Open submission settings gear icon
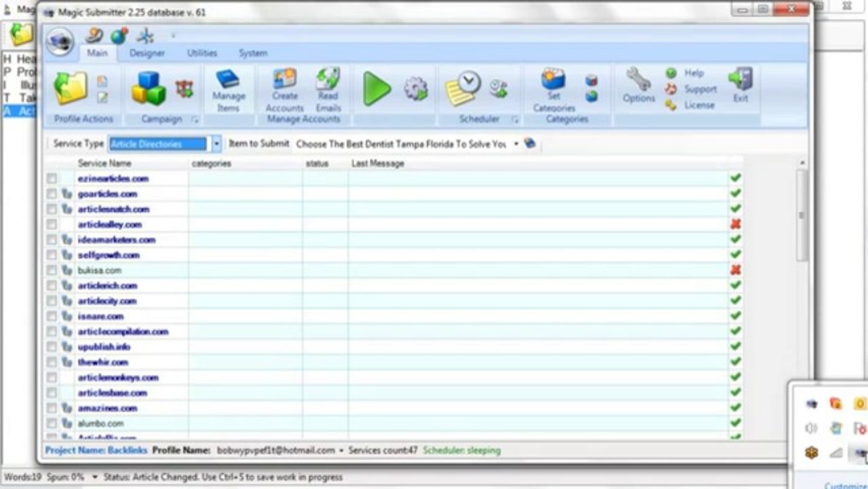 [416, 89]
